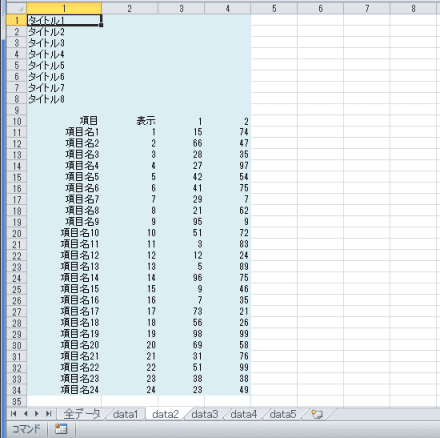Click the macro record icon in status bar
440x438 pixels.
tap(61, 429)
